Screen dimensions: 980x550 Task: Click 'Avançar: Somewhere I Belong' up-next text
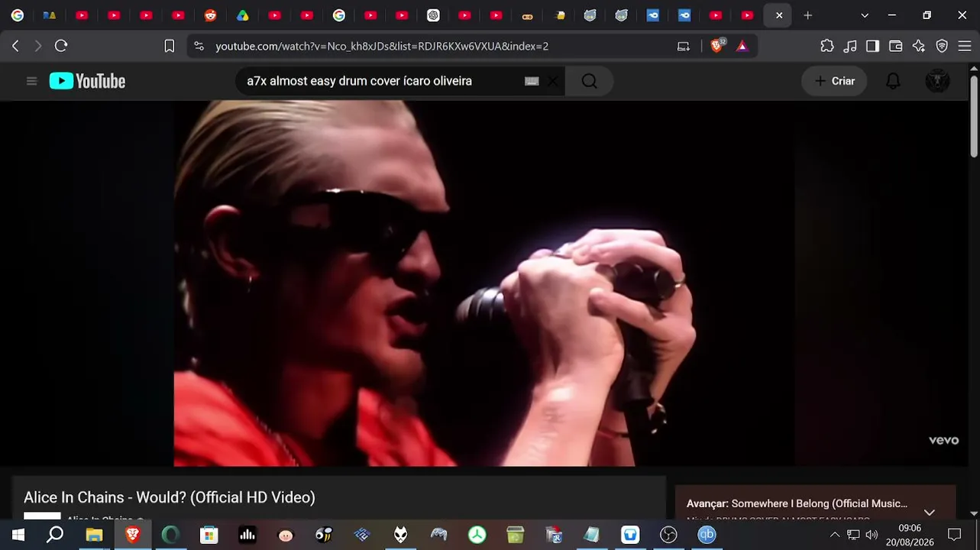(797, 503)
